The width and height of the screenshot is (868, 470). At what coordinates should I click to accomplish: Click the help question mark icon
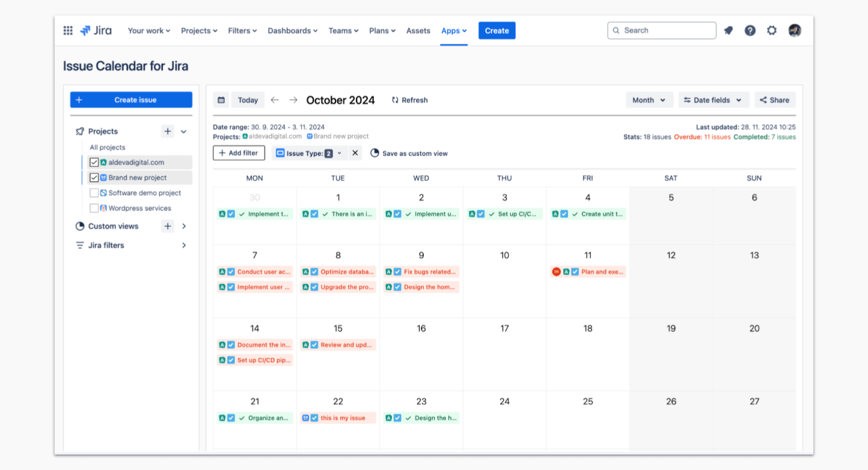click(x=750, y=30)
